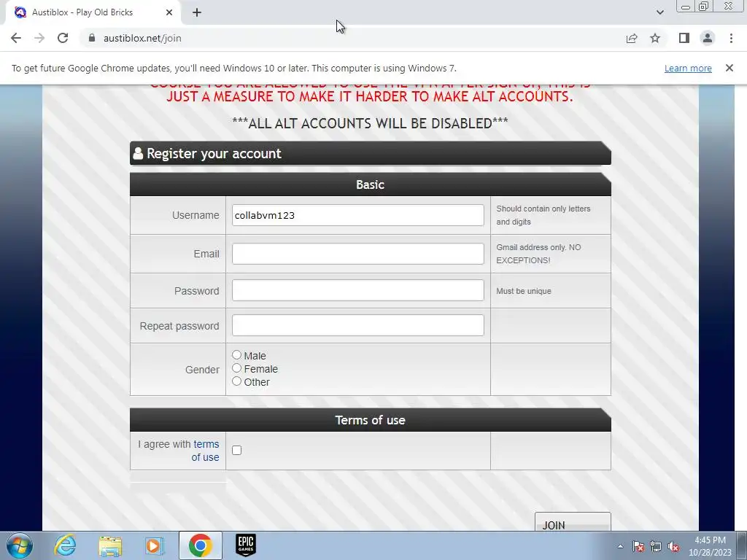Viewport: 747px width, 560px height.
Task: Open the Chrome profile menu
Action: pyautogui.click(x=708, y=38)
